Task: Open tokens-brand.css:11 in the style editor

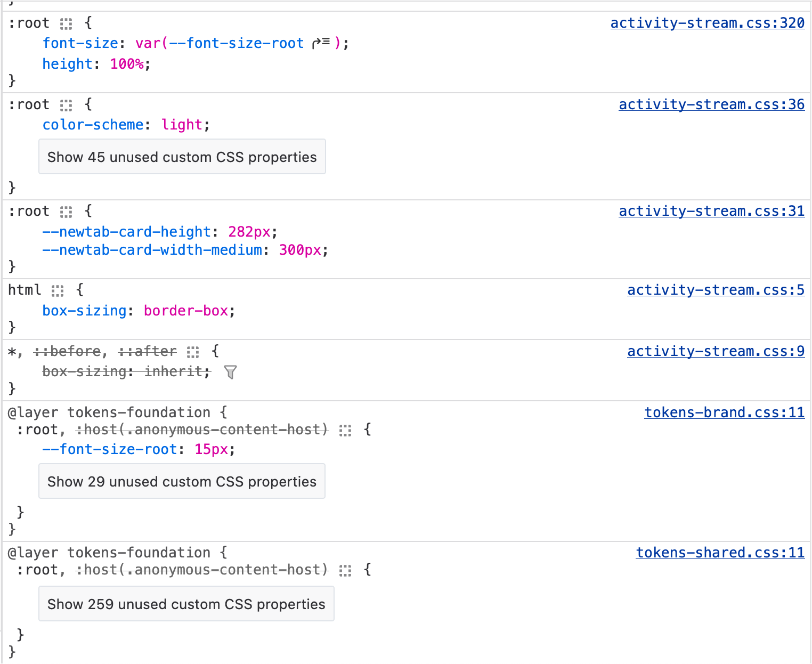Action: coord(724,412)
